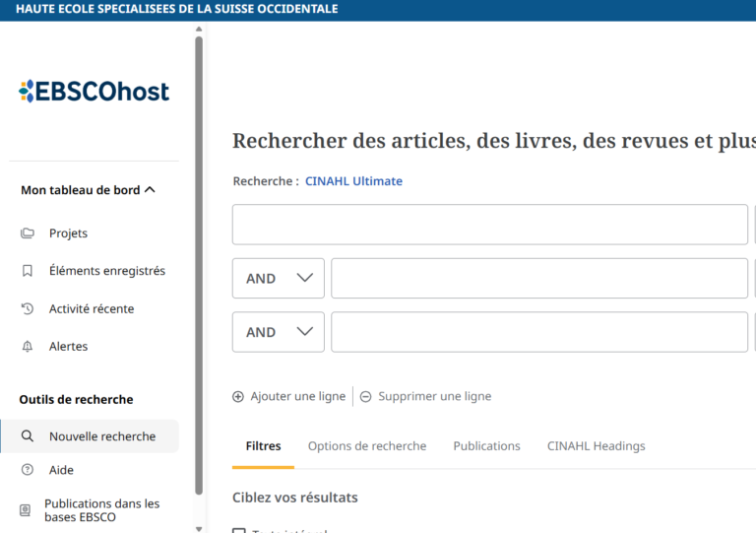Click the Publications dans les bases EBSCO icon
This screenshot has width=756, height=533.
click(26, 510)
